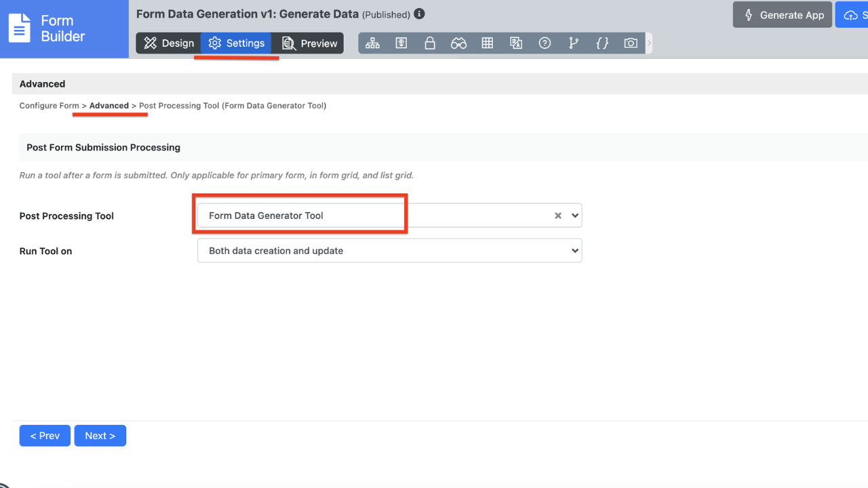868x488 pixels.
Task: Click the git branch icon in toolbar
Action: coord(574,43)
